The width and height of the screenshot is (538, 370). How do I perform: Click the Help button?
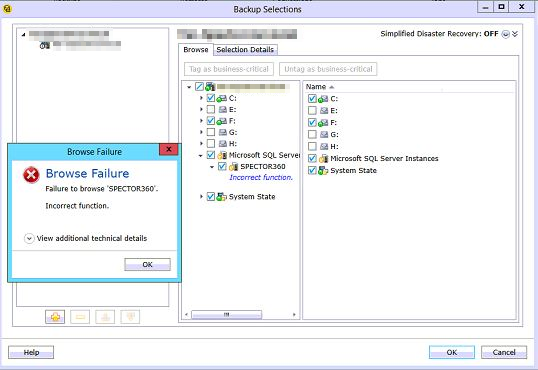click(x=31, y=352)
